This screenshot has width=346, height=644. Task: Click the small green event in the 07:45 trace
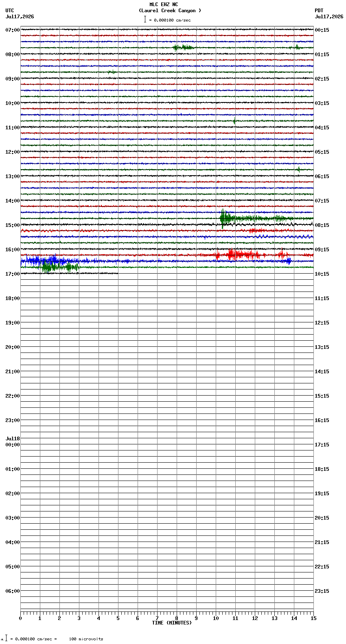point(183,48)
